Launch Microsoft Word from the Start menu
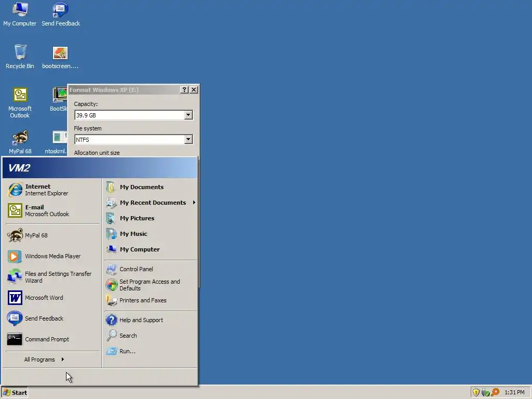 point(52,298)
